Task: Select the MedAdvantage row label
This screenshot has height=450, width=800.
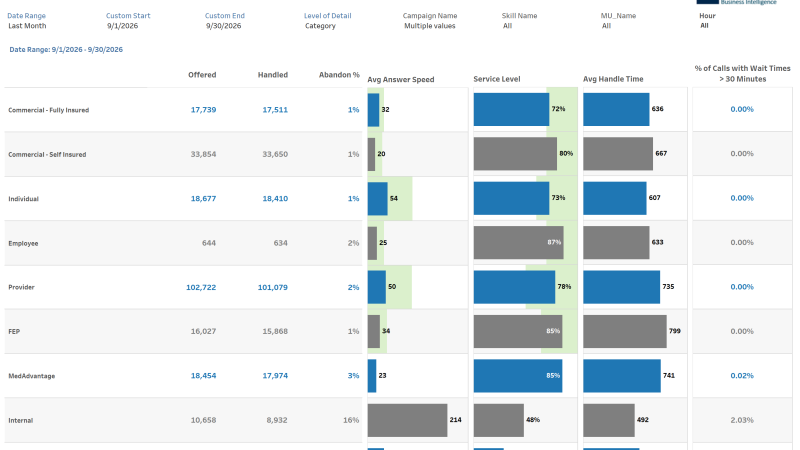Action: tap(32, 376)
